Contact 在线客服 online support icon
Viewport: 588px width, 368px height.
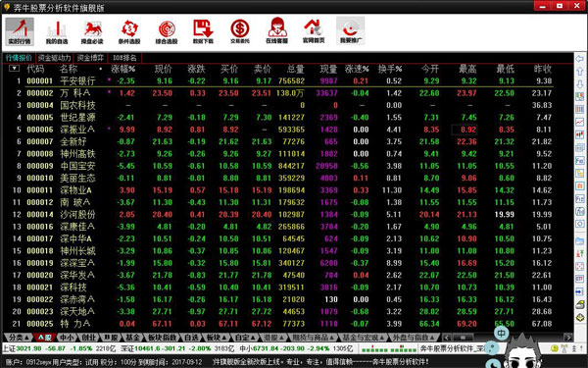(276, 31)
